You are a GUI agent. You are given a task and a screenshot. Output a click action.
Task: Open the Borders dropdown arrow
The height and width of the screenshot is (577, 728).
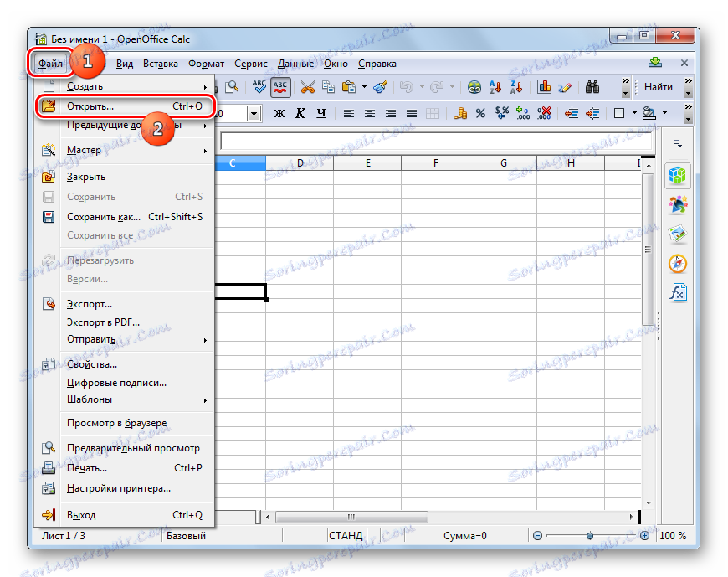pyautogui.click(x=634, y=113)
